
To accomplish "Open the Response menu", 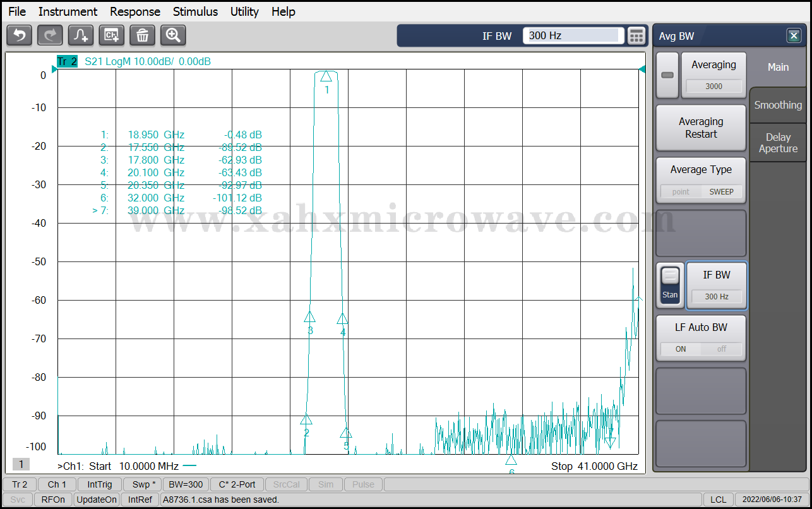I will pyautogui.click(x=135, y=11).
